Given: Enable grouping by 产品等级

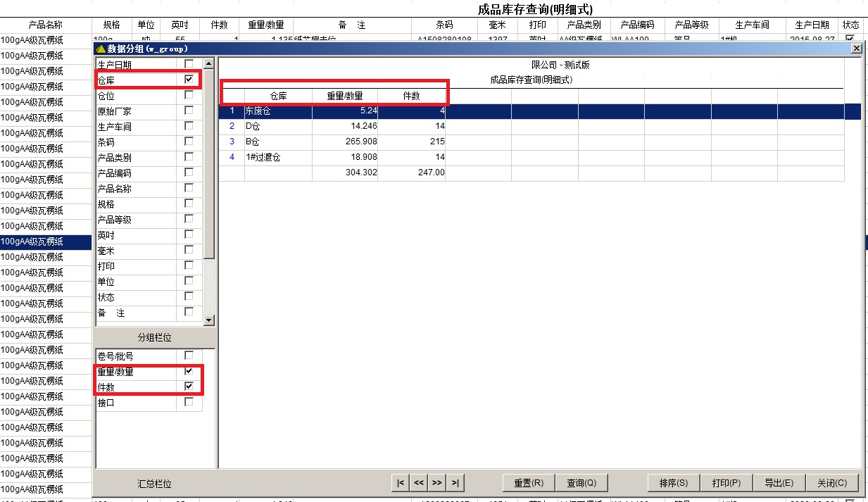Looking at the screenshot, I should (x=189, y=219).
